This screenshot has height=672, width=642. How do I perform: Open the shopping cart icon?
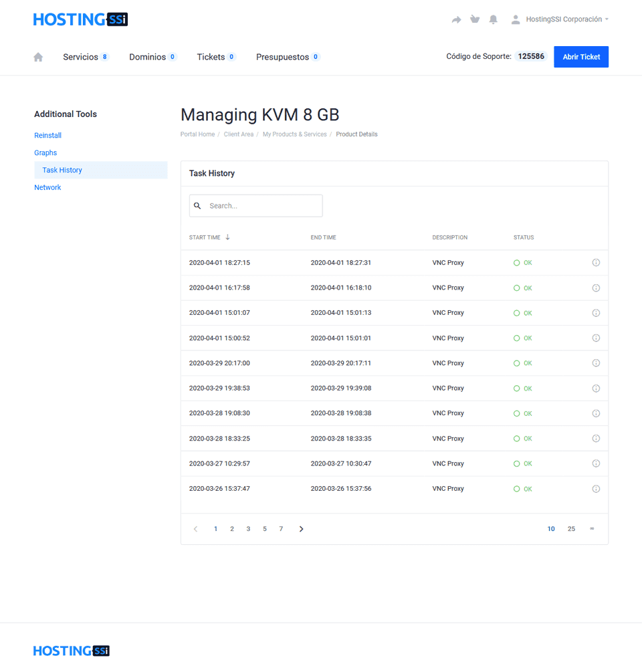tap(475, 19)
